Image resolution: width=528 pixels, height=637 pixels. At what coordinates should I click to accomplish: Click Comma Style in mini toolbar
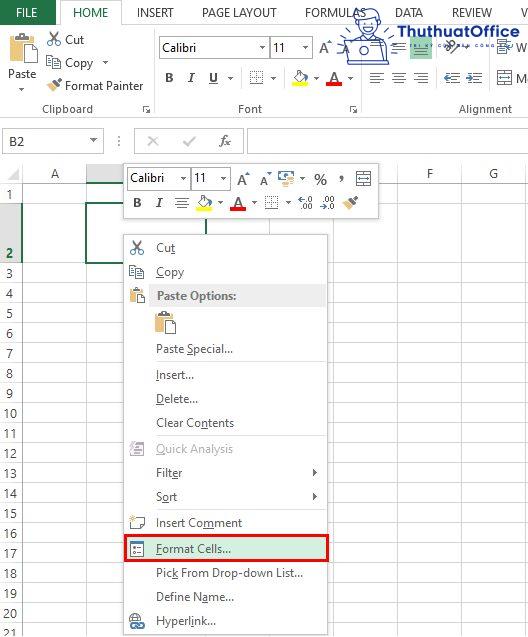coord(341,179)
